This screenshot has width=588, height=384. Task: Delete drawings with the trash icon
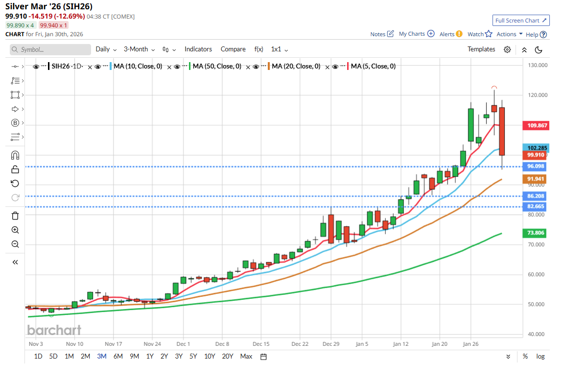15,216
